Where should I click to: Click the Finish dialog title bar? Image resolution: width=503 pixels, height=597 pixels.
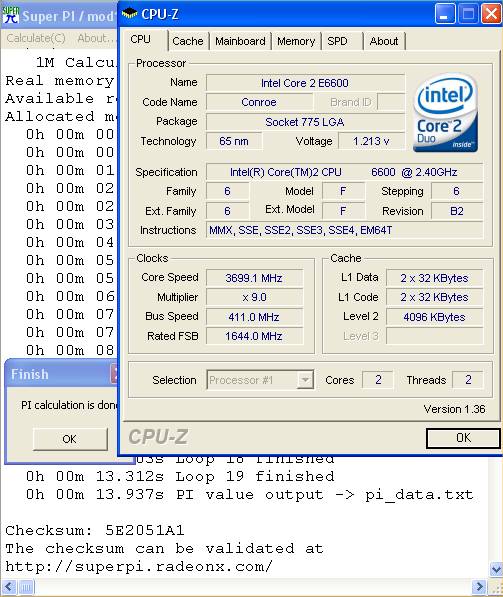61,374
